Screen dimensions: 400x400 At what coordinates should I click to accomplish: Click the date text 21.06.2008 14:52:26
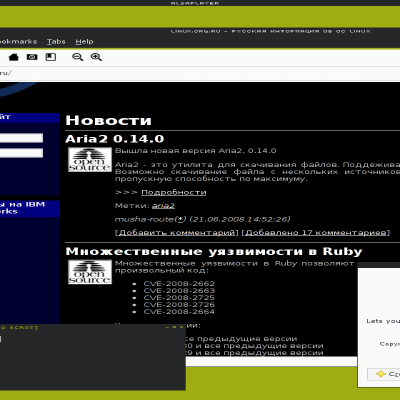(240, 219)
